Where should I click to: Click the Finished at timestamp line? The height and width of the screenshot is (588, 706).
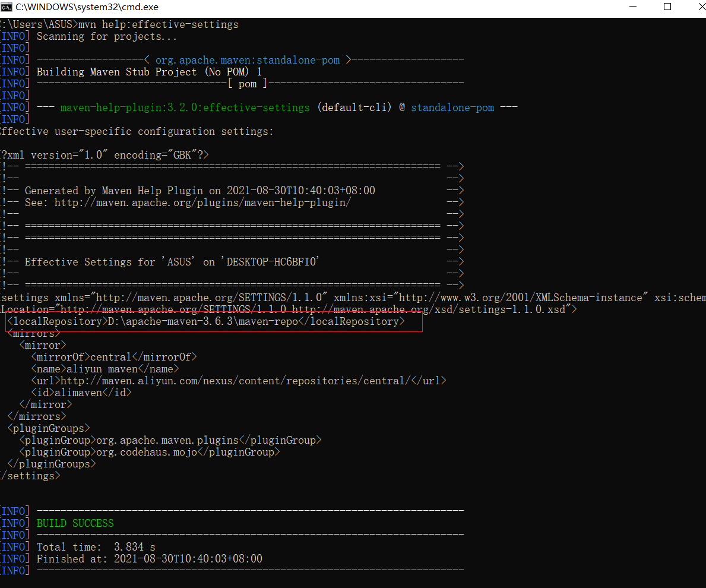click(x=150, y=559)
